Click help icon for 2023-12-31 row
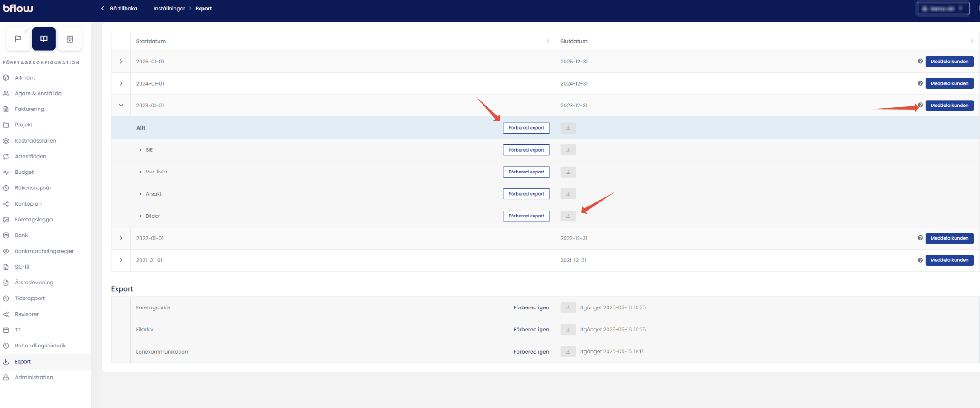Viewport: 980px width, 408px height. pos(920,105)
